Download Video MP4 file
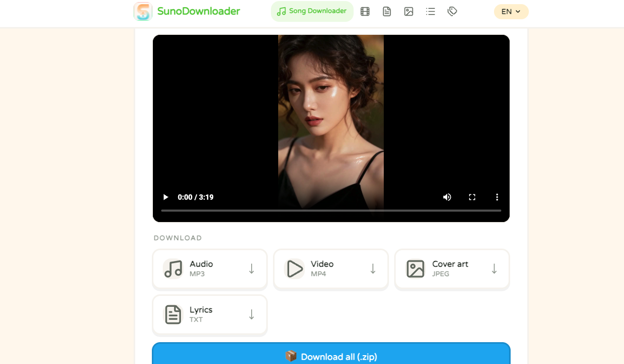This screenshot has width=624, height=364. coord(331,269)
